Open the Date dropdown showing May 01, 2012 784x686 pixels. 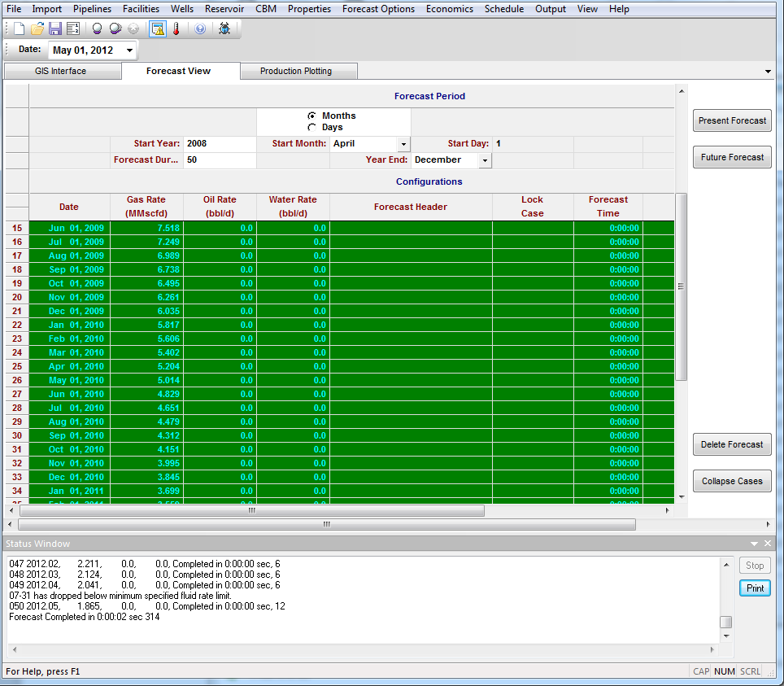(129, 50)
